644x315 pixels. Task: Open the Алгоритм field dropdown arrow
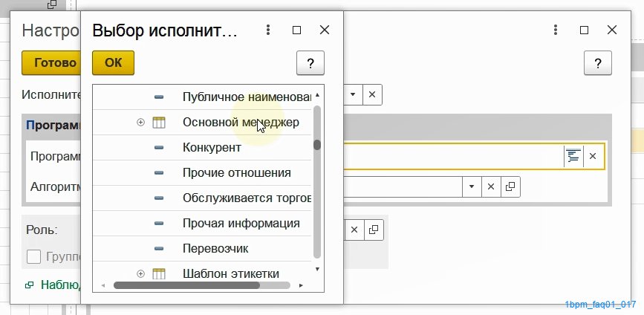click(469, 187)
